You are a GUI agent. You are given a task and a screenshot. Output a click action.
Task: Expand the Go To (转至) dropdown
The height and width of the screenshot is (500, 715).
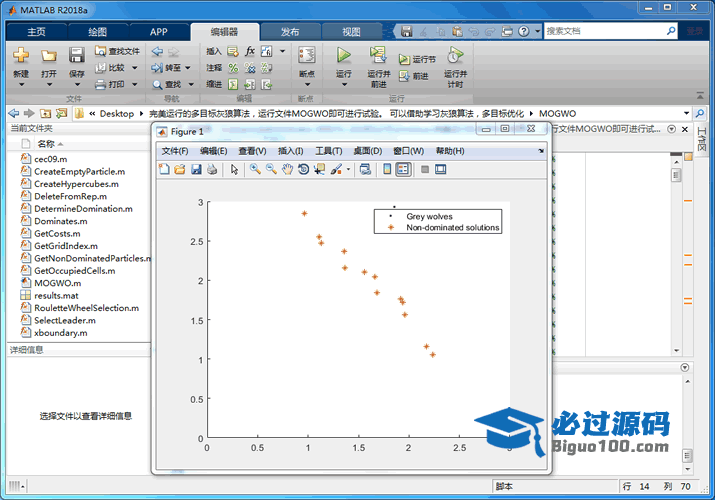189,68
